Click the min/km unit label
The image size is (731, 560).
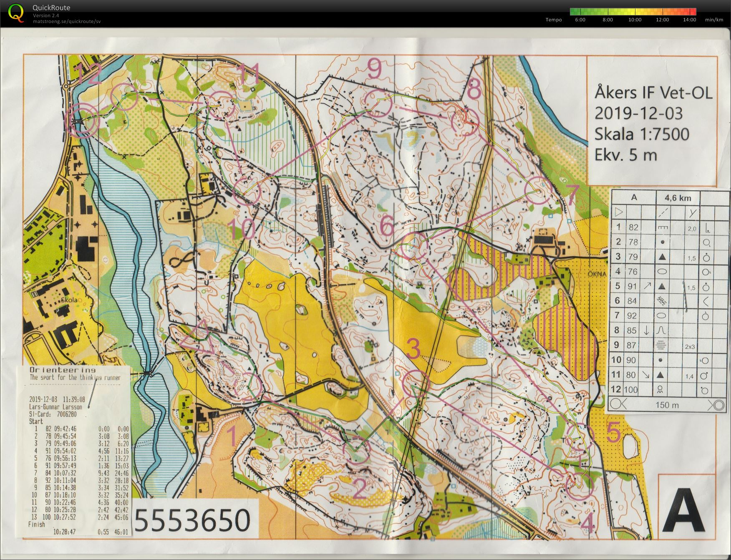714,20
